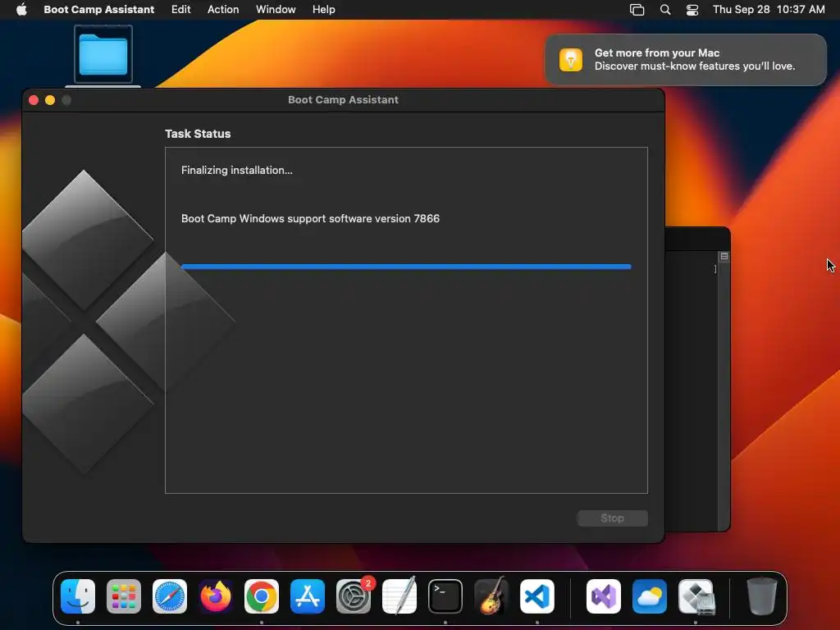Click the Stage Manager menu bar icon
Image resolution: width=840 pixels, height=630 pixels.
click(x=637, y=9)
